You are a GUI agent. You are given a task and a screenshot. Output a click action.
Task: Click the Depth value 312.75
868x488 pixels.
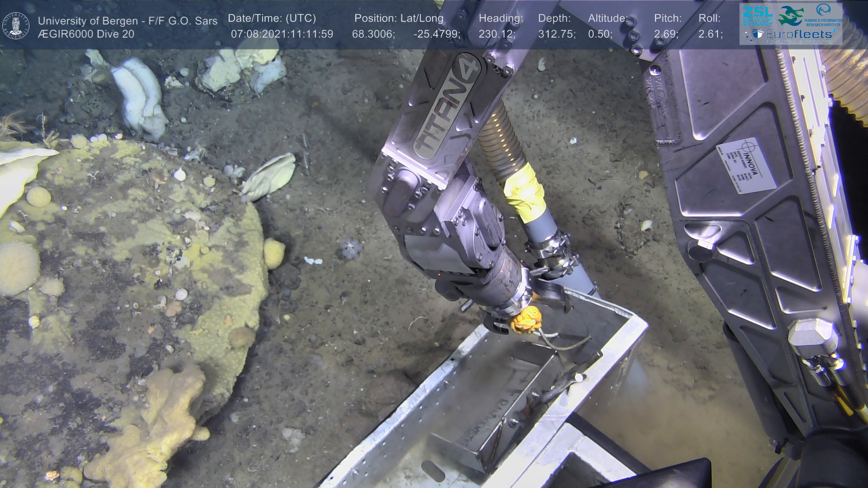pyautogui.click(x=556, y=34)
